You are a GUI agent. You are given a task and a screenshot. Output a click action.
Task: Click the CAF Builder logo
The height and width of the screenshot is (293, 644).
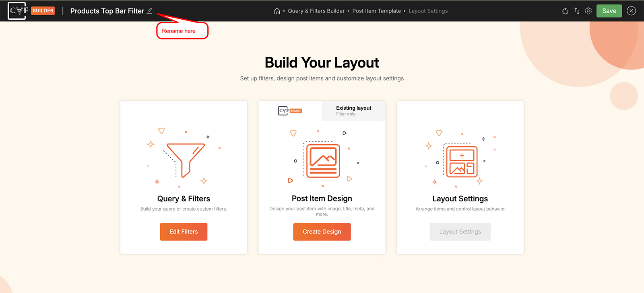coord(31,11)
